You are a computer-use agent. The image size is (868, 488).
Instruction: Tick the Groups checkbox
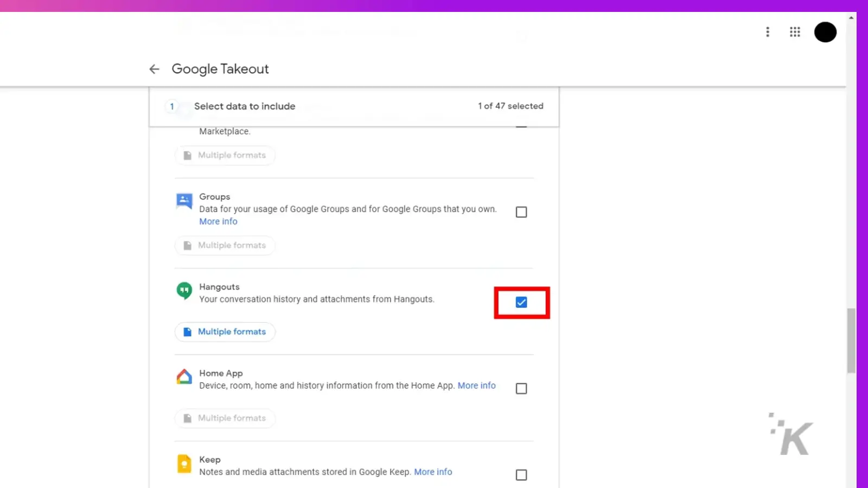(521, 212)
